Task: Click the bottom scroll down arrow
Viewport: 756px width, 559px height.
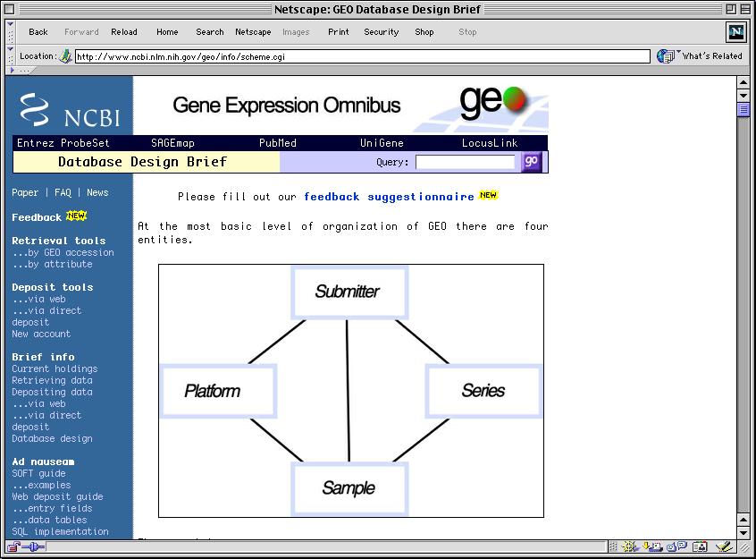Action: pyautogui.click(x=743, y=533)
